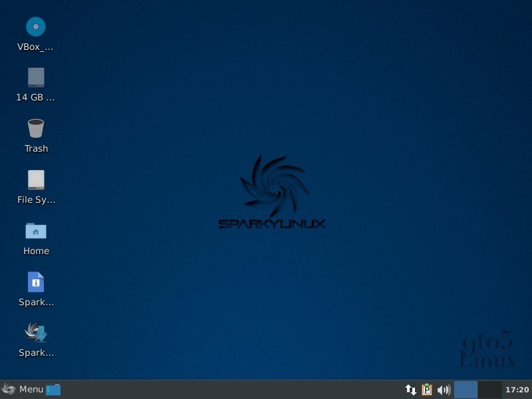The image size is (532, 399).
Task: Click the 'Home' label text
Action: [37, 251]
